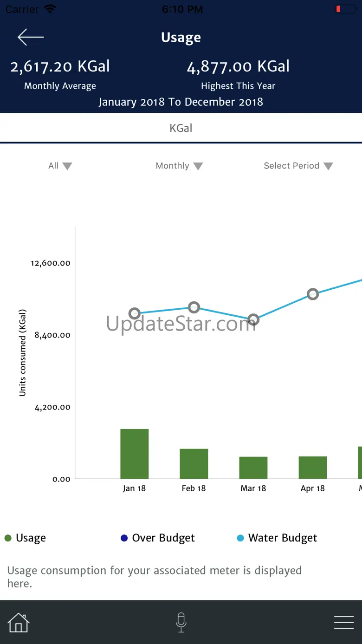This screenshot has height=644, width=362.
Task: Tap the Highest This Year value
Action: point(238,67)
